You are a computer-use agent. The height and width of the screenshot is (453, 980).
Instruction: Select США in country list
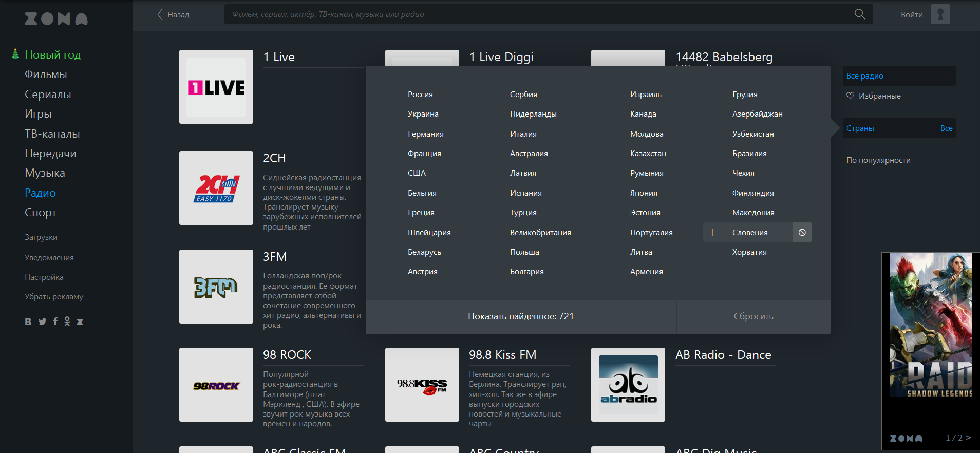[x=417, y=173]
